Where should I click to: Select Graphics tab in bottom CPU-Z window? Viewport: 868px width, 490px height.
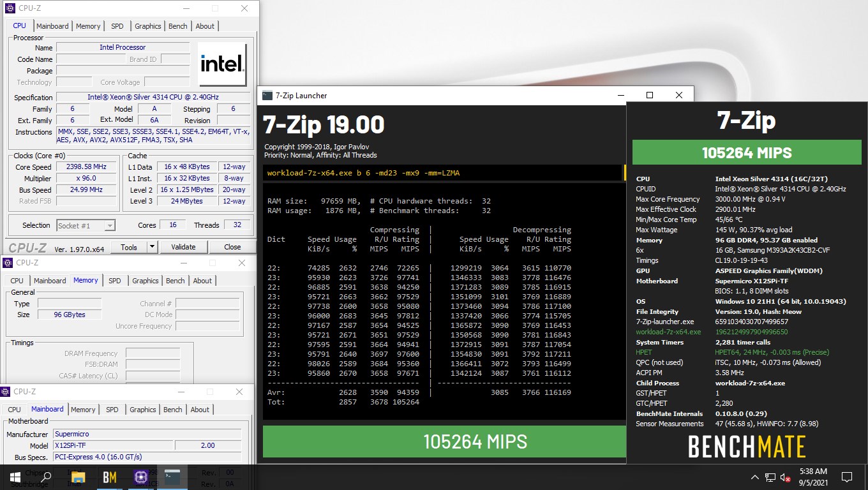(x=143, y=410)
